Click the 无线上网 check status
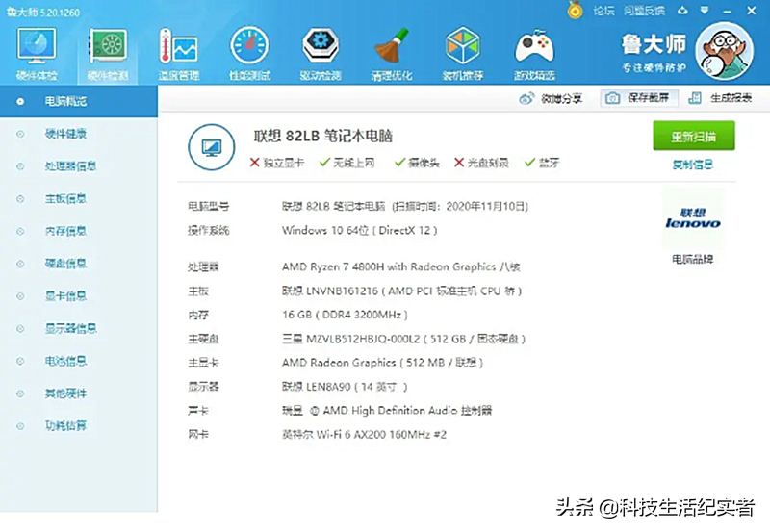Viewport: 770px width, 532px height. click(347, 163)
